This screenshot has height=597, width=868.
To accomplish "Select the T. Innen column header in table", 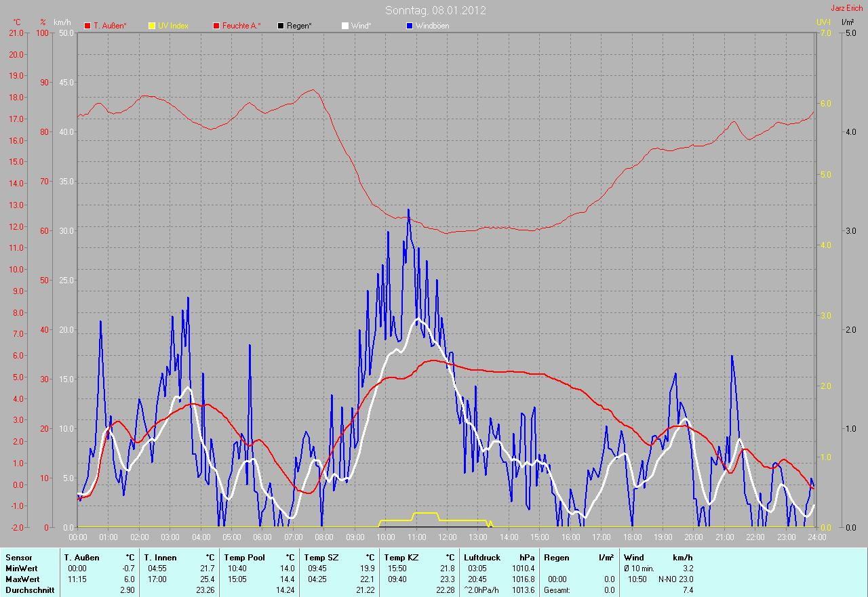I will tap(159, 557).
